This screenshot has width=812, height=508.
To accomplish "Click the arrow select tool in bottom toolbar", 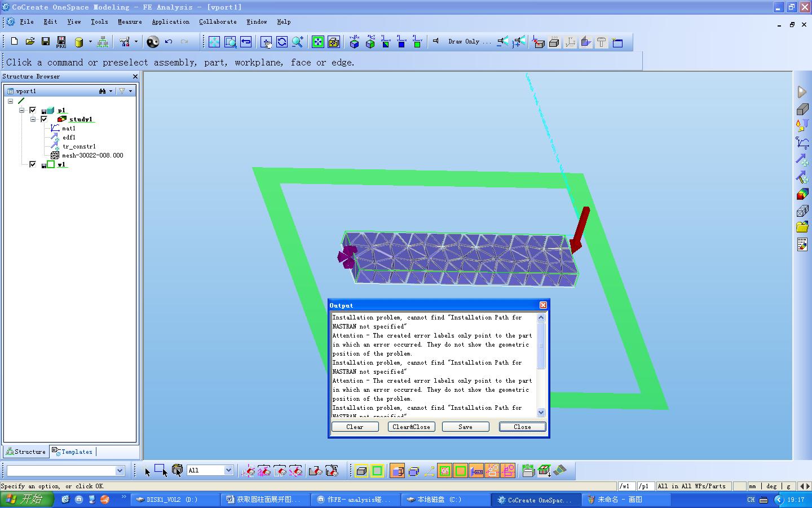I will point(148,471).
